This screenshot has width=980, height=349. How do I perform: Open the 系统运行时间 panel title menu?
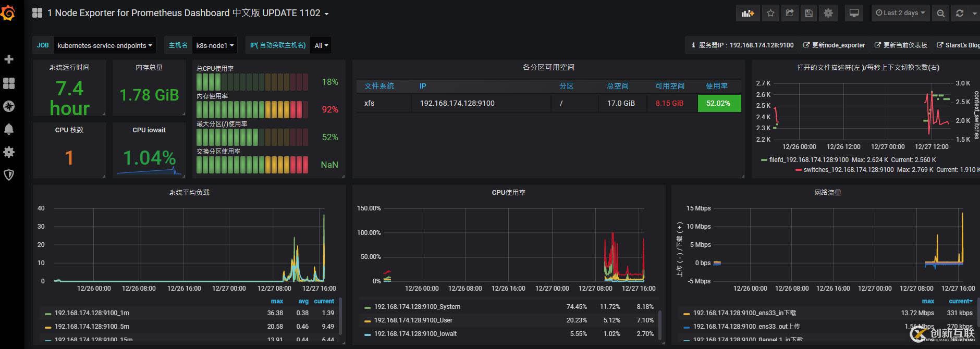(69, 67)
